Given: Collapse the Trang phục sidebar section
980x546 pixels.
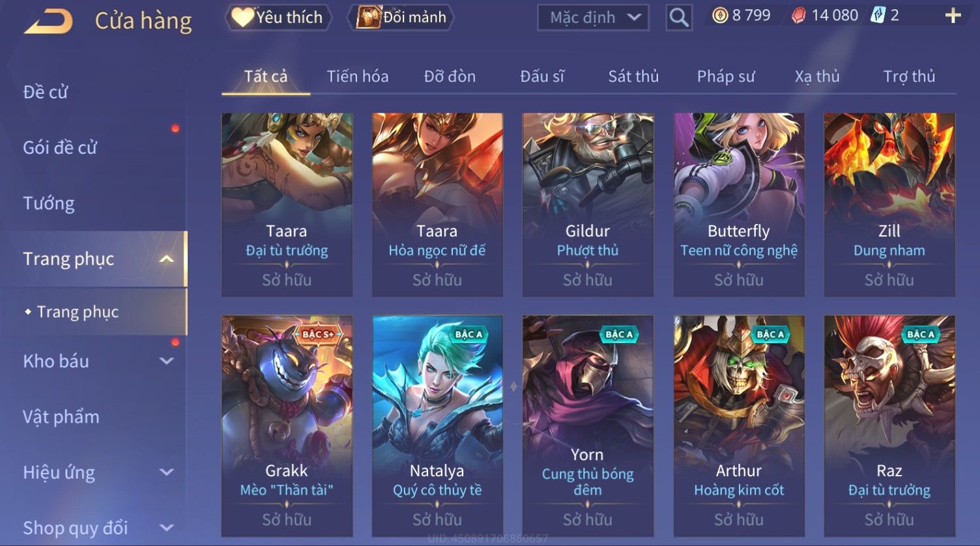Looking at the screenshot, I should [167, 259].
